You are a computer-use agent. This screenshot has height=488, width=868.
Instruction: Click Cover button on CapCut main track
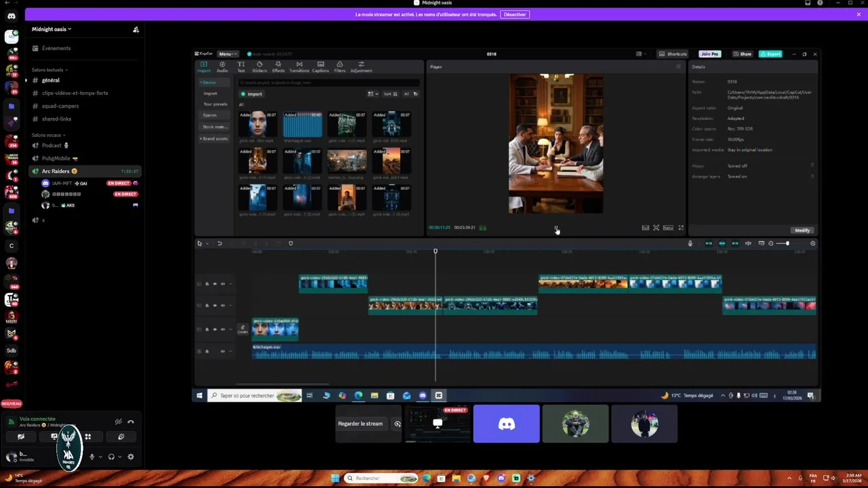[x=242, y=329]
